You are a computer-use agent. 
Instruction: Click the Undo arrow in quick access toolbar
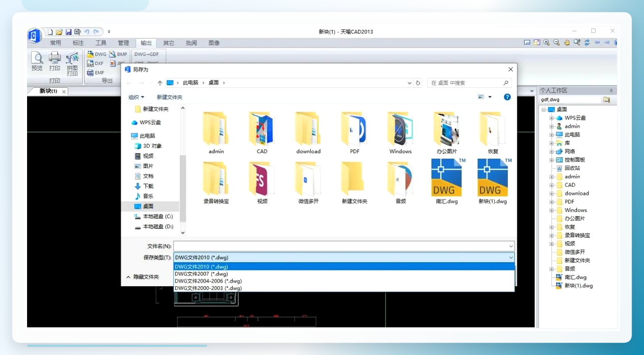[x=86, y=32]
